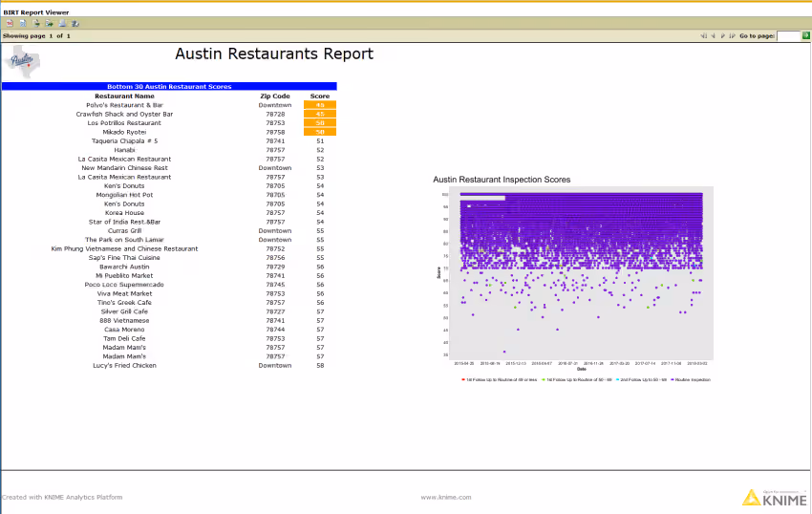Click the Bottom 30 Austin Restaurant Scores header
The image size is (812, 514).
coord(169,87)
